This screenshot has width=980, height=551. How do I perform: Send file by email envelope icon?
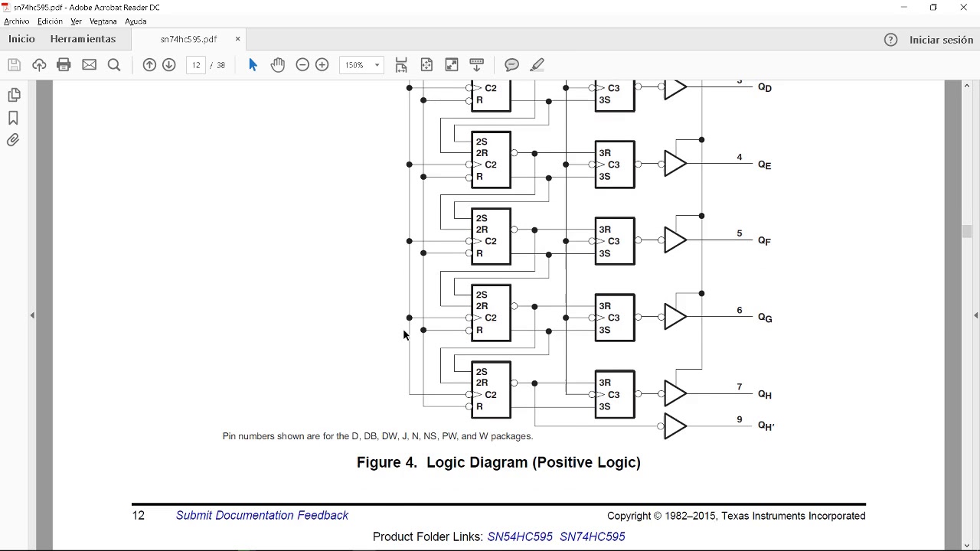pyautogui.click(x=90, y=65)
